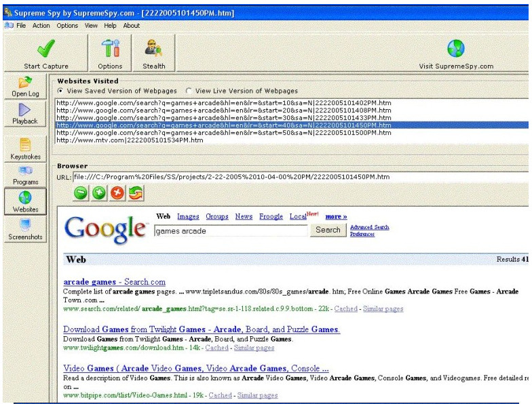The image size is (532, 404).
Task: Open the Local link on Google
Action: 298,216
